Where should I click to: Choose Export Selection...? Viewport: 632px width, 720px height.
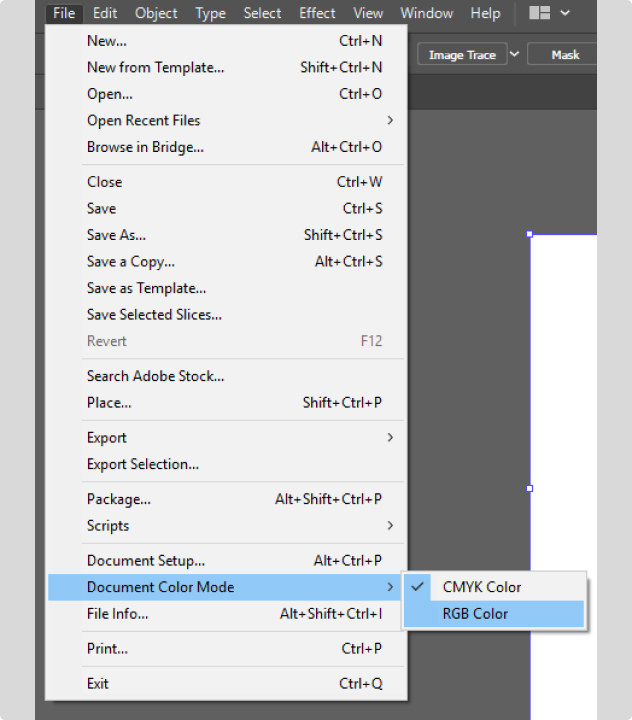coord(227,464)
